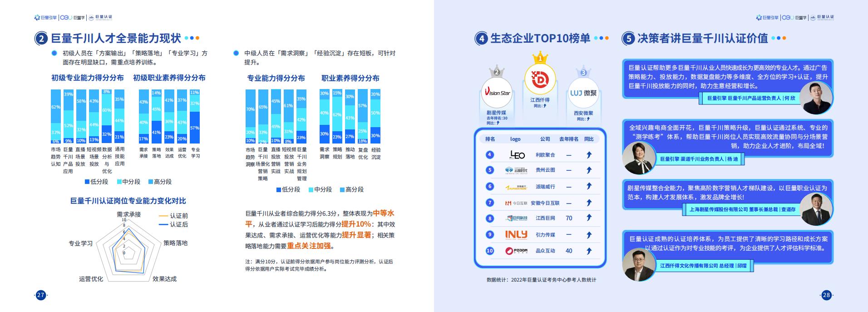The width and height of the screenshot is (868, 312).
Task: Click the Aspiration logo in row 6
Action: pyautogui.click(x=516, y=187)
